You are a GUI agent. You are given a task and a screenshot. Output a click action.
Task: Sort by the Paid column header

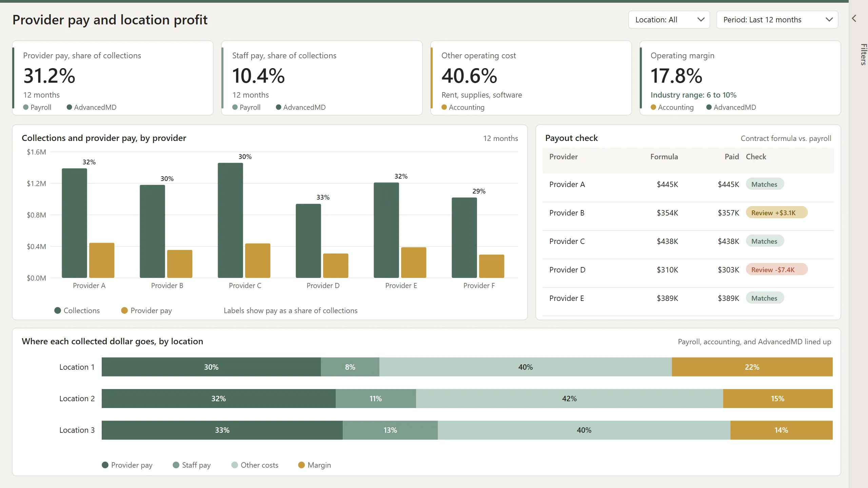732,157
